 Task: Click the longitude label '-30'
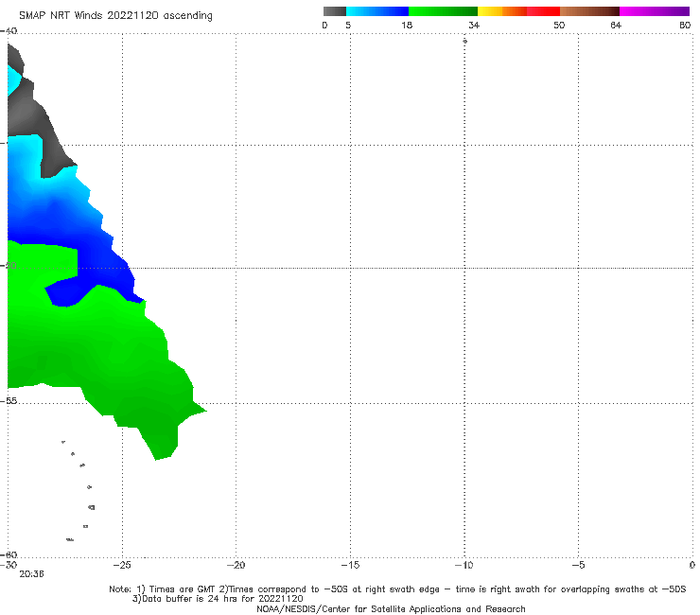[9, 565]
